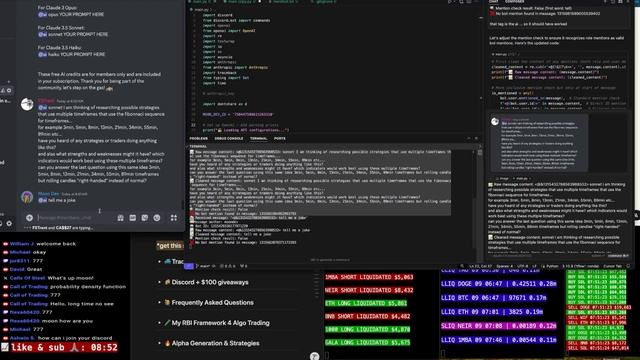Click the '1000 LONG LIQUIDATED $4,870' row
Viewport: 640px width, 360px height.
tap(367, 329)
